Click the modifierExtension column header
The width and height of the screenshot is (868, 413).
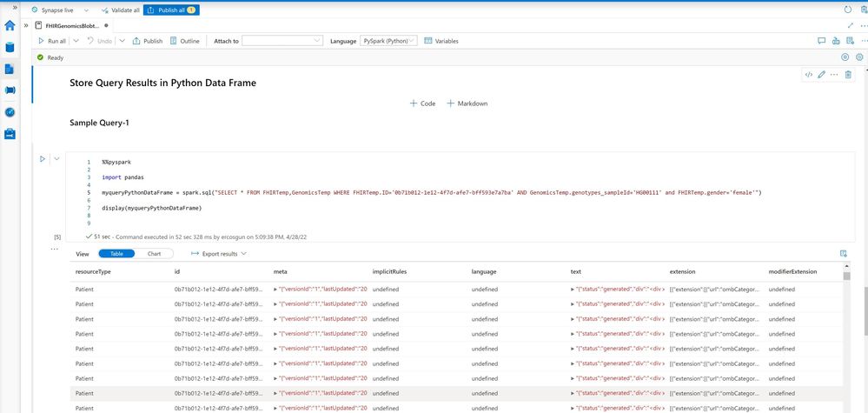[x=792, y=272]
